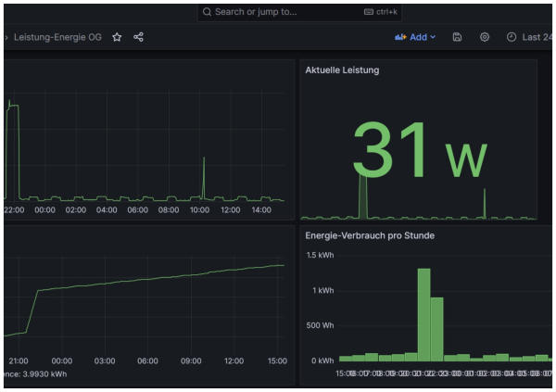Open the 'Energie-Verbrauch pro Stunde' panel menu

[370, 235]
